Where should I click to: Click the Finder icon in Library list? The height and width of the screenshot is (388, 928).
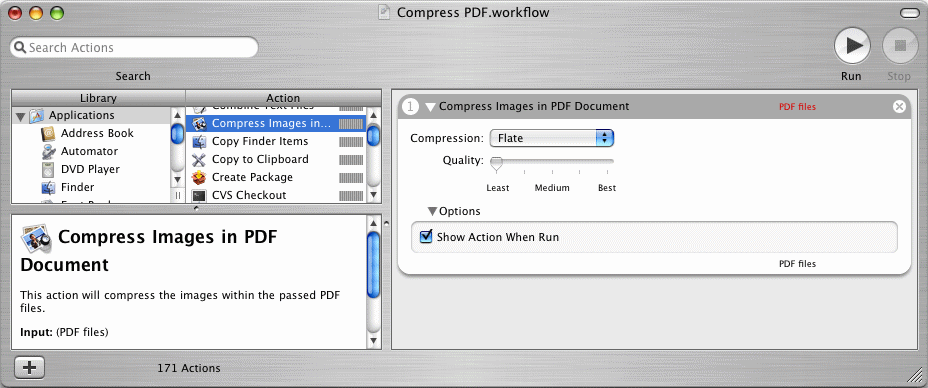[48, 187]
